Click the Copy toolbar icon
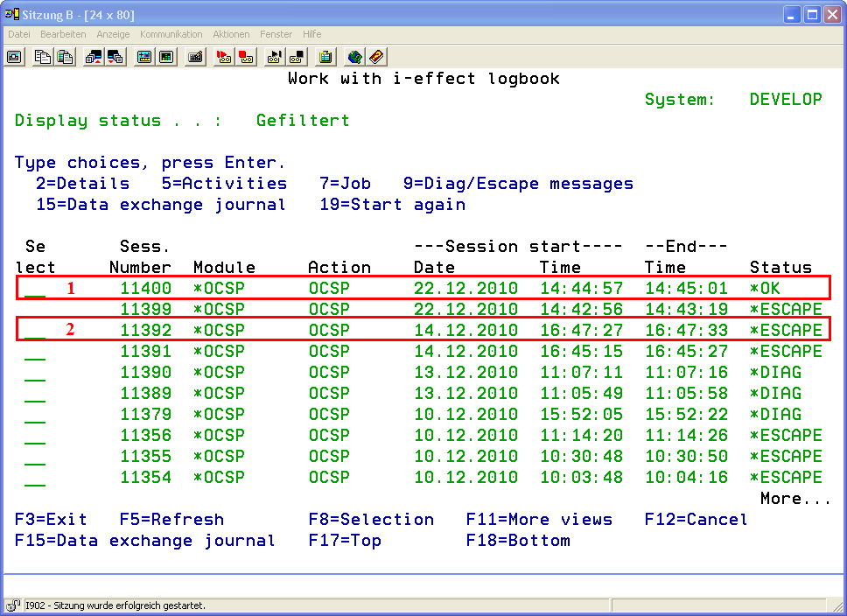The image size is (847, 616). 43,57
